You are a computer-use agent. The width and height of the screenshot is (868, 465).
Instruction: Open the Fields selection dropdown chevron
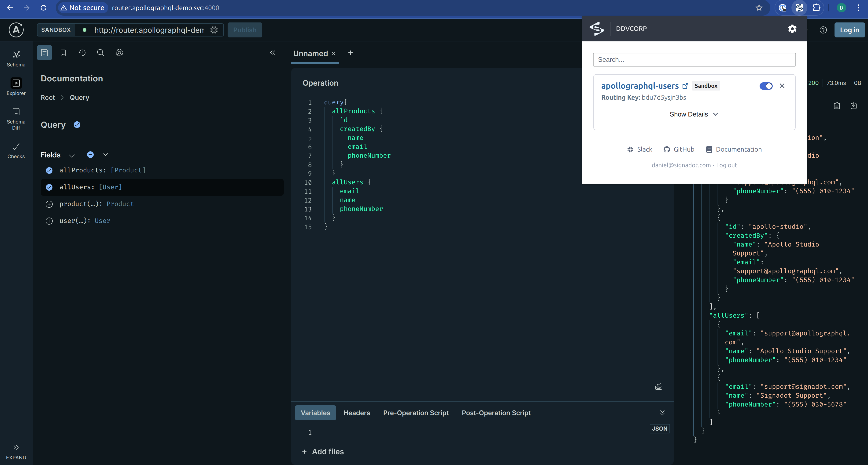pyautogui.click(x=105, y=155)
